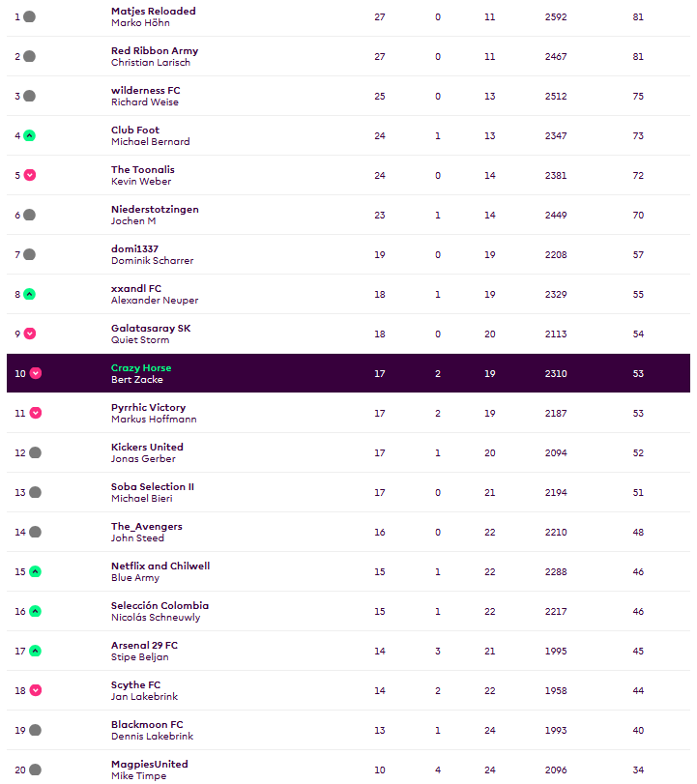Viewport: 697px width, 784px height.
Task: Click red down-arrow icon on Crazy Horse row
Action: pyautogui.click(x=35, y=373)
